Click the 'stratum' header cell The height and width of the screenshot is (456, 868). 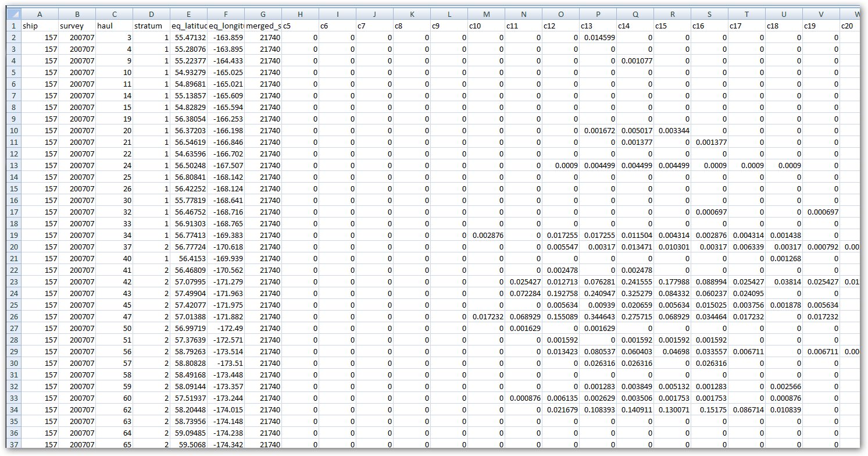point(151,26)
